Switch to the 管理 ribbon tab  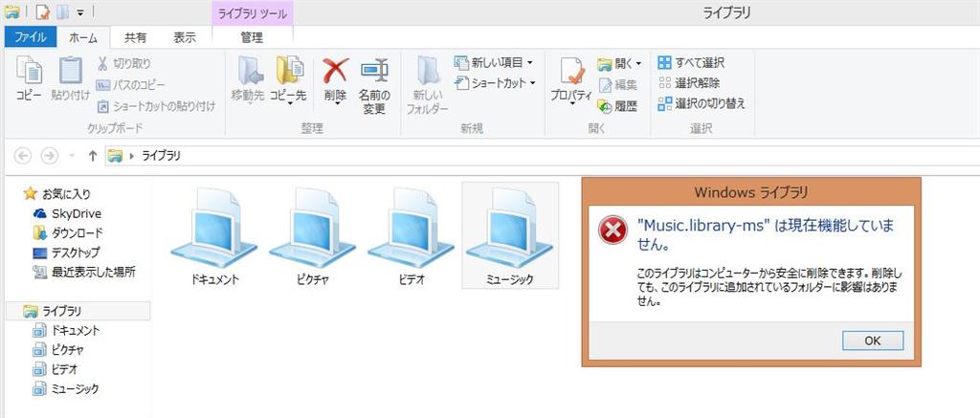[252, 37]
